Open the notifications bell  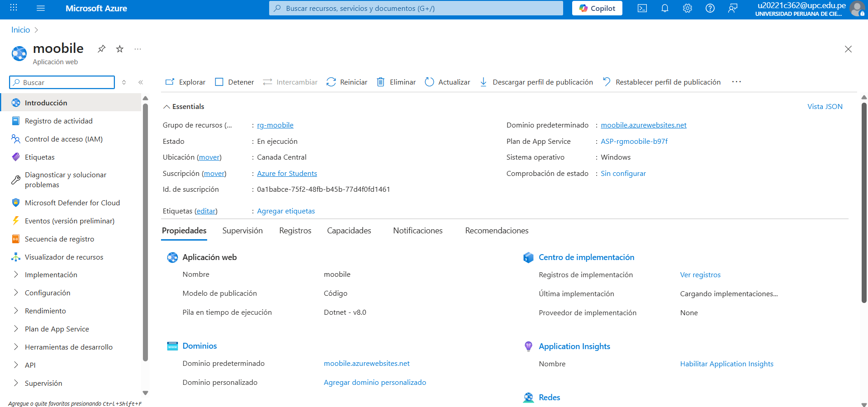665,8
